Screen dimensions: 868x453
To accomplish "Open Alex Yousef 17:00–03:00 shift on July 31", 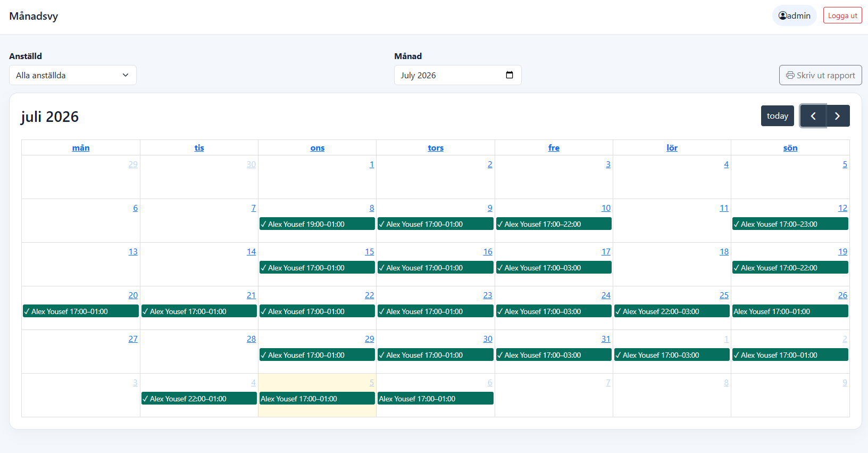I will pos(554,355).
